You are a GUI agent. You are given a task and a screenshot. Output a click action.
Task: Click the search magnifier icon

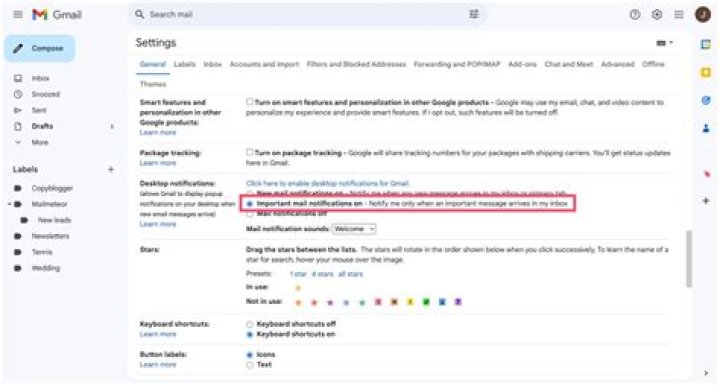pos(139,14)
